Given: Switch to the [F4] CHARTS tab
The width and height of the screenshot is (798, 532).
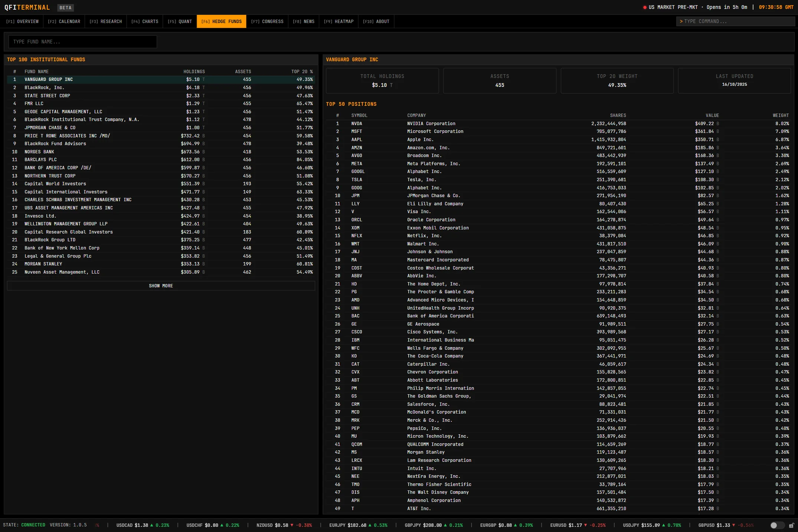Looking at the screenshot, I should 145,21.
